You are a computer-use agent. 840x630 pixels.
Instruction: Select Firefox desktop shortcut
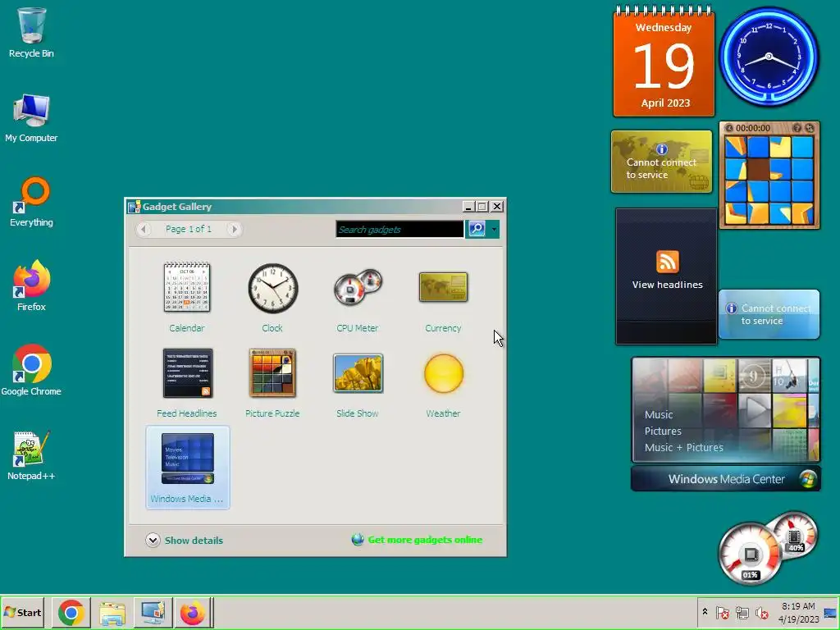coord(31,286)
